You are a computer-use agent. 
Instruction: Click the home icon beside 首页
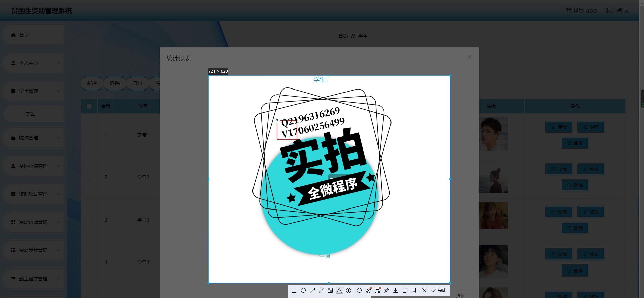[x=13, y=35]
